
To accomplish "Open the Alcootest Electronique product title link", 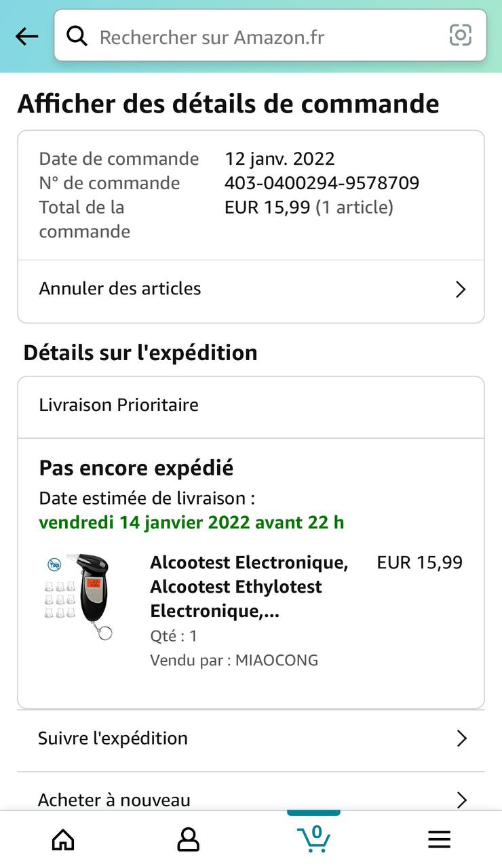I will tap(249, 587).
